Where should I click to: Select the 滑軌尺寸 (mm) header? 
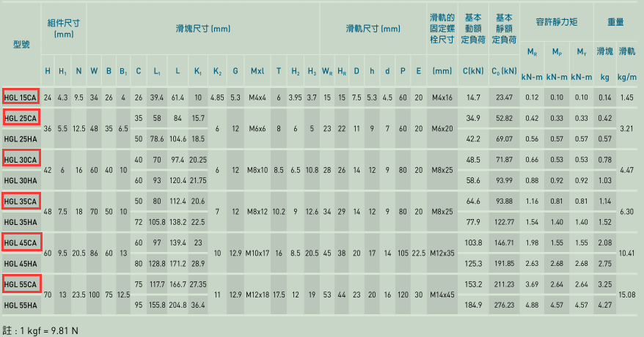[x=373, y=29]
